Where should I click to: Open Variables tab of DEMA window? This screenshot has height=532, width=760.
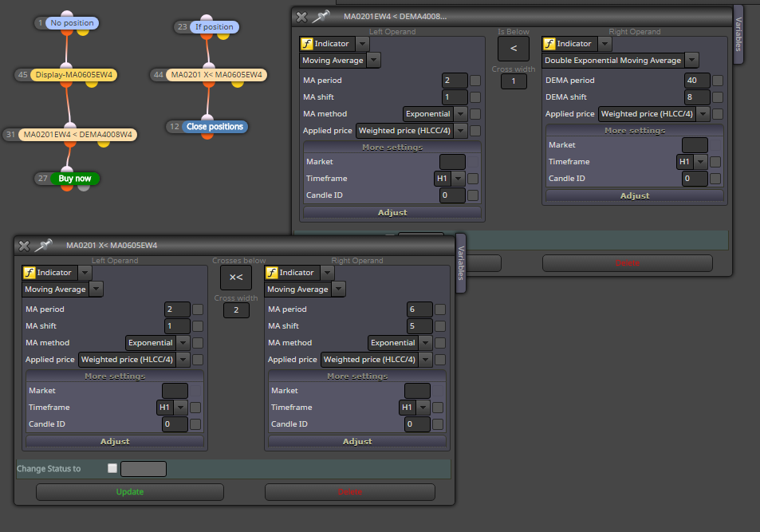[x=738, y=34]
